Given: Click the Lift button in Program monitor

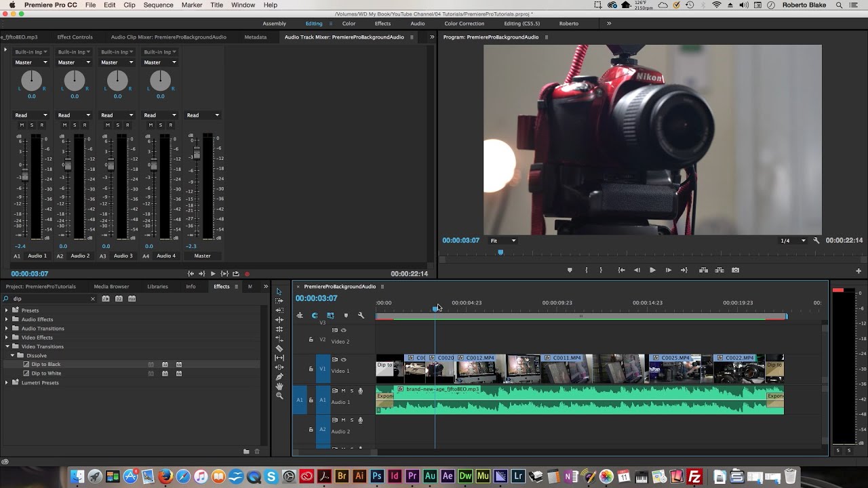Looking at the screenshot, I should [704, 270].
